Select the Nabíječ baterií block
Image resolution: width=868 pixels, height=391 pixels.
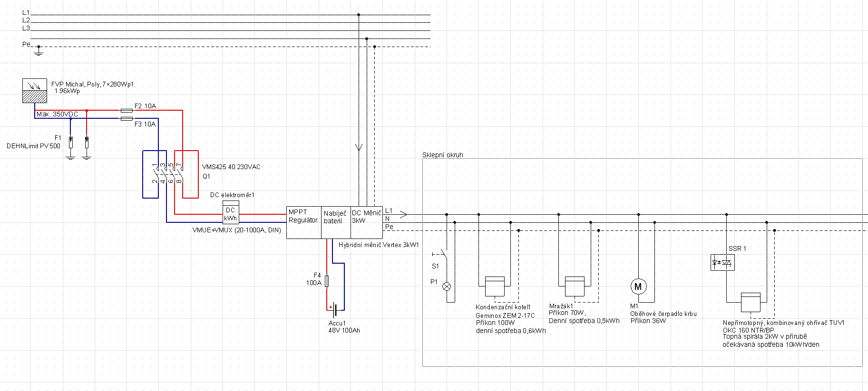tap(336, 222)
